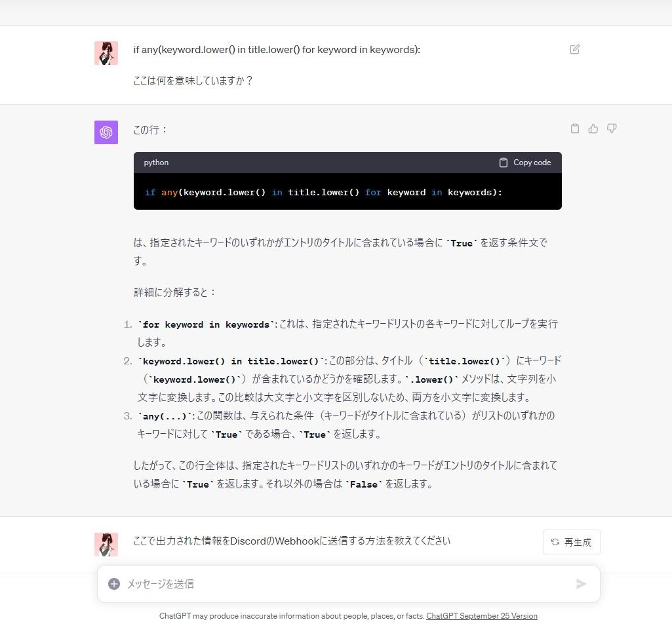Click the regenerate circular arrow icon

555,542
